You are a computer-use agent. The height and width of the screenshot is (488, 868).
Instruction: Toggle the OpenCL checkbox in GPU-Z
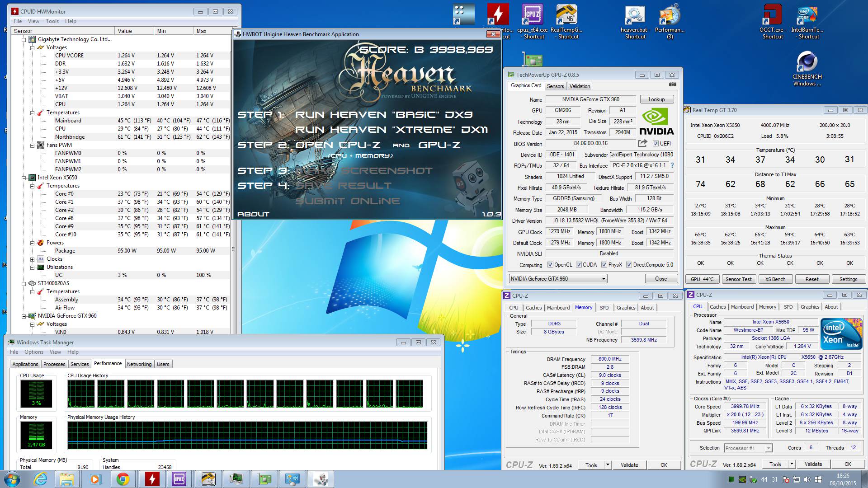tap(550, 265)
